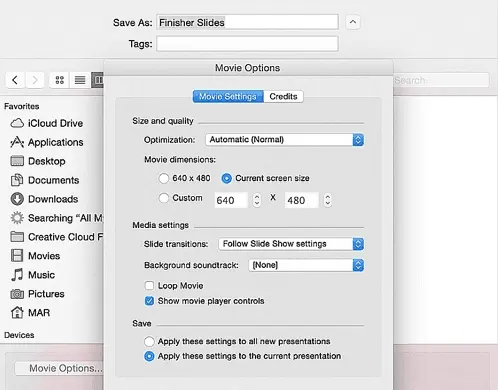Switch to the Movie Settings tab
Image resolution: width=498 pixels, height=390 pixels.
pos(228,96)
